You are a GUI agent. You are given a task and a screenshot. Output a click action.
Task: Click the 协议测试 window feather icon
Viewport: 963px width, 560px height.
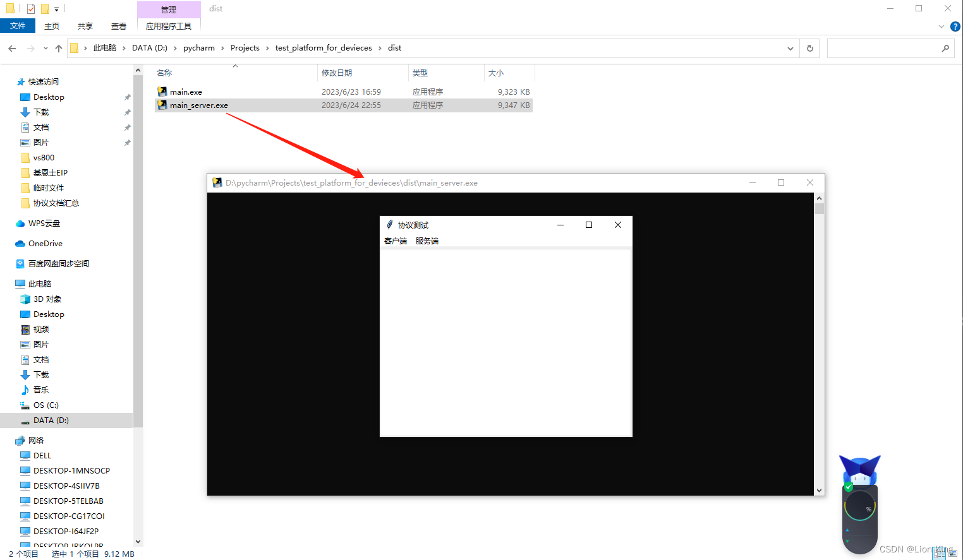tap(390, 225)
